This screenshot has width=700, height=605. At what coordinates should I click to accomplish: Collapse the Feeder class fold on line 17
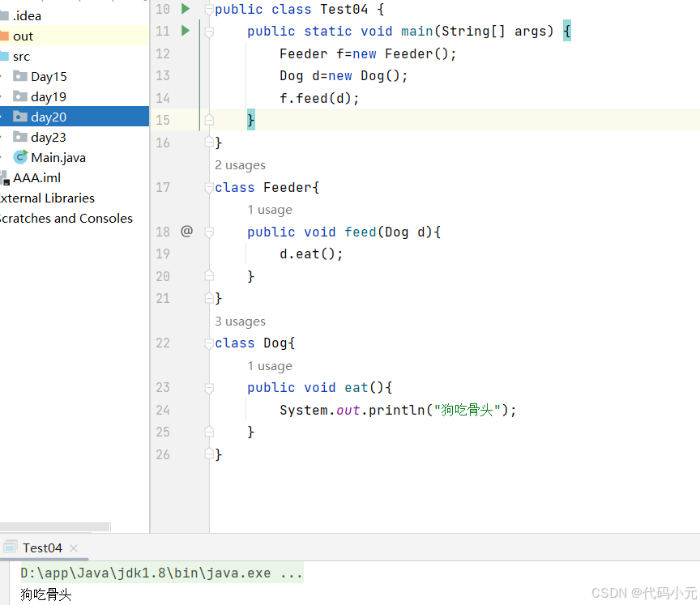click(x=208, y=188)
